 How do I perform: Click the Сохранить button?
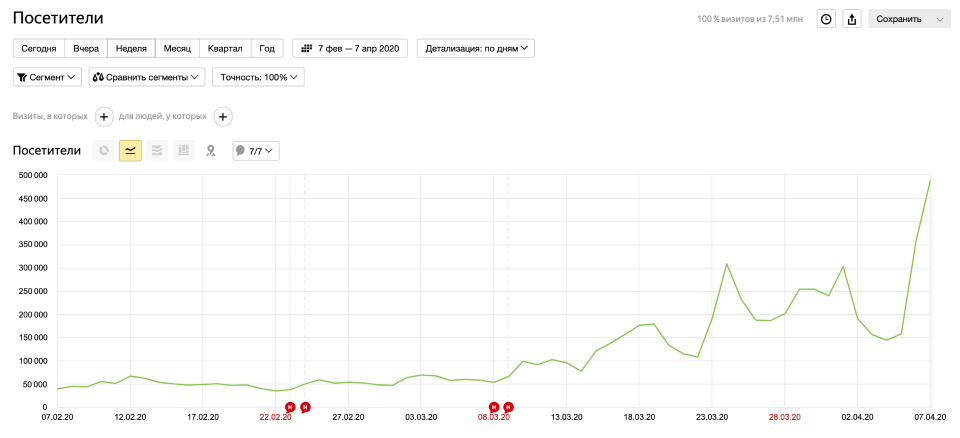point(898,19)
